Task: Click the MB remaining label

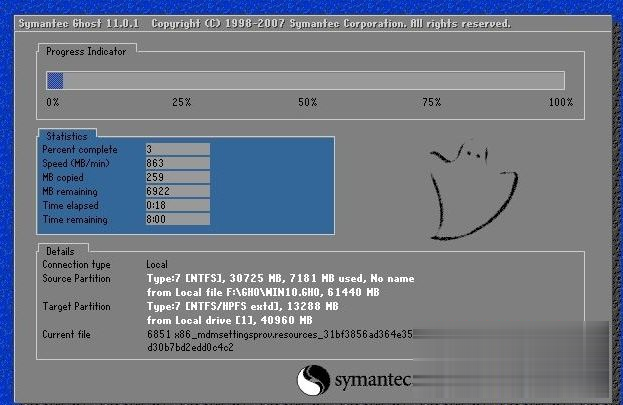Action: tap(70, 192)
